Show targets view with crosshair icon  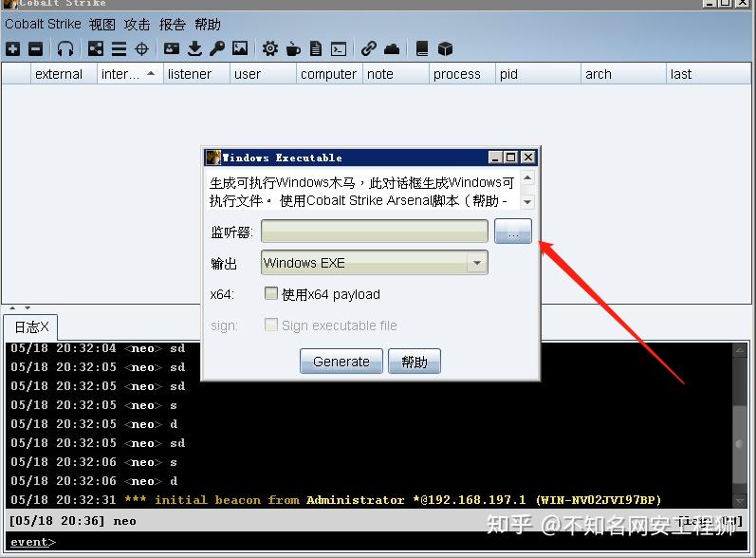click(141, 48)
